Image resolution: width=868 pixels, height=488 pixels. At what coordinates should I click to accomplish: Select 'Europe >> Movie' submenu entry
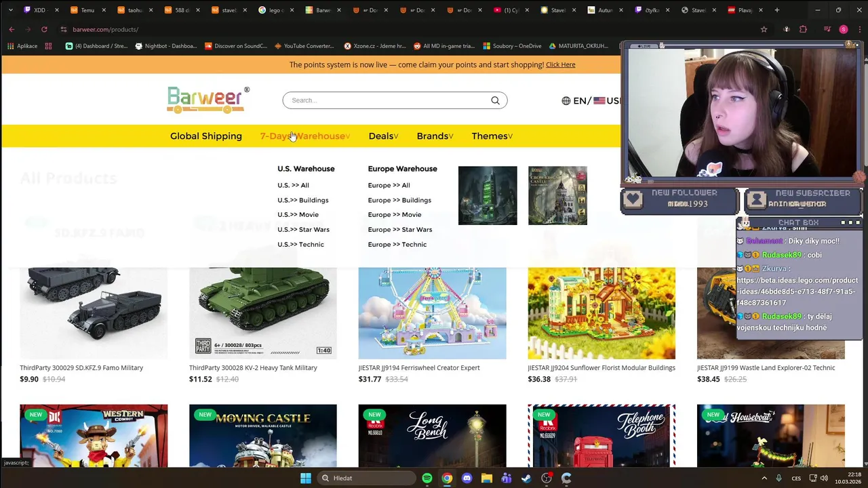click(x=395, y=215)
